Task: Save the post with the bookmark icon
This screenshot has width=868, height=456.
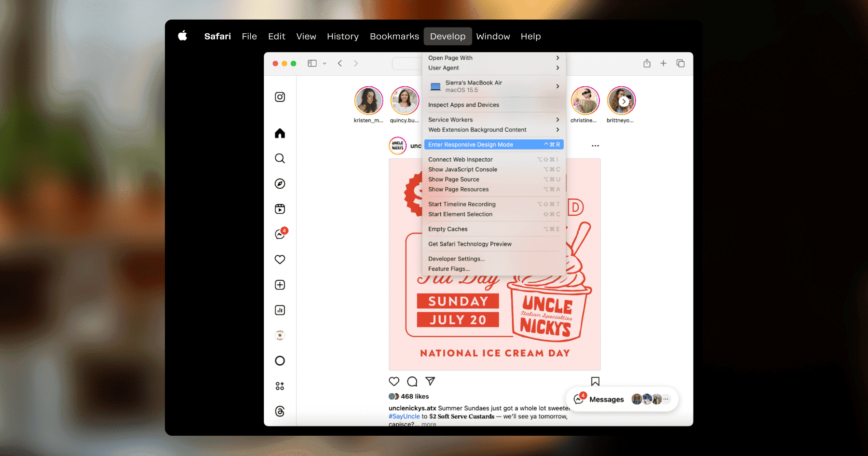Action: click(x=596, y=382)
